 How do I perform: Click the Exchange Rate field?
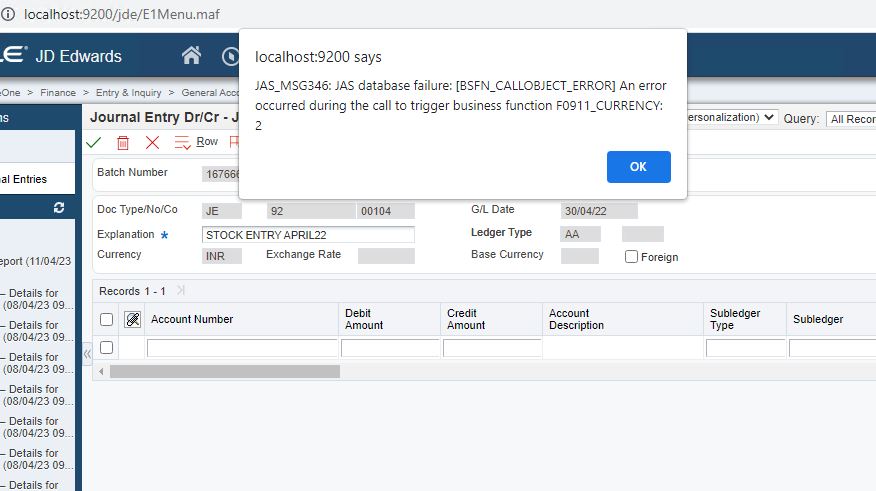point(386,256)
